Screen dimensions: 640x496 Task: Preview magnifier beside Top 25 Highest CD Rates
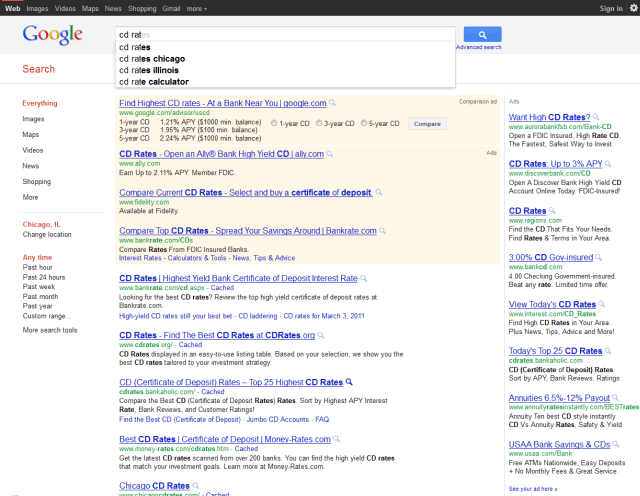349,382
